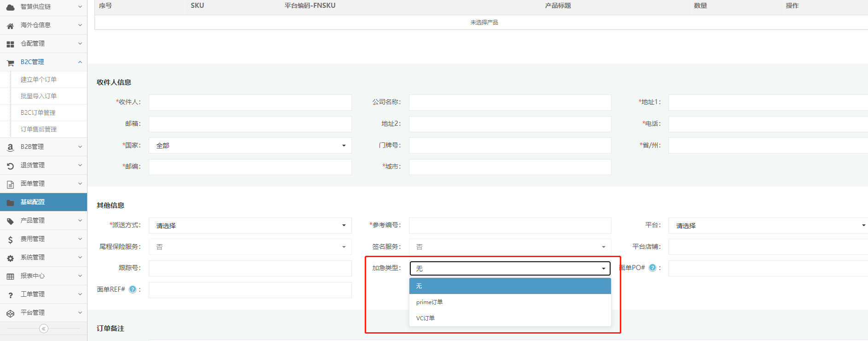
Task: Click the 城市 input field
Action: click(510, 167)
